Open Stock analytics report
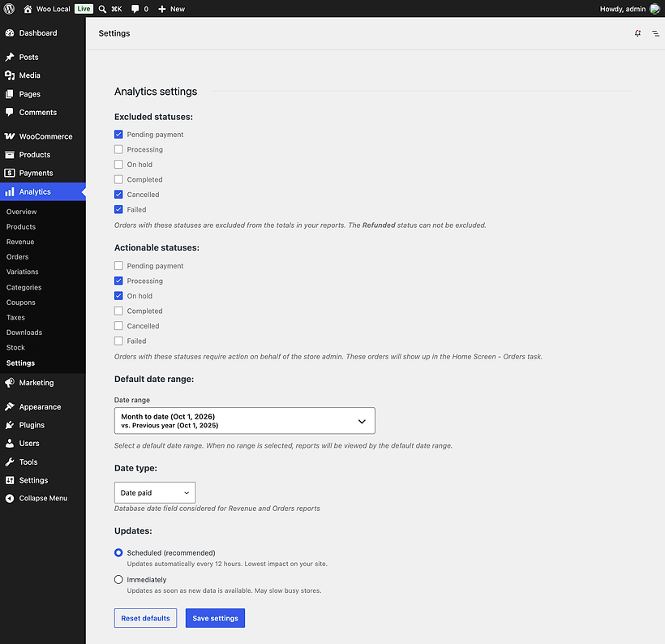The width and height of the screenshot is (665, 644). (15, 347)
